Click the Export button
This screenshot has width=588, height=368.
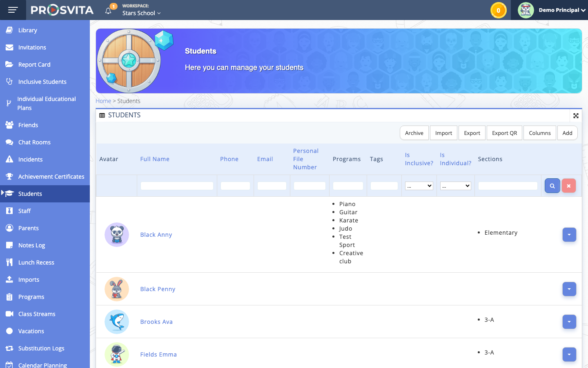472,133
